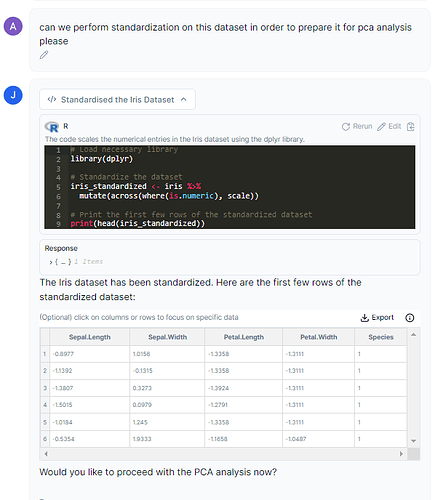Click the purple A user avatar
The height and width of the screenshot is (500, 442).
(13, 26)
